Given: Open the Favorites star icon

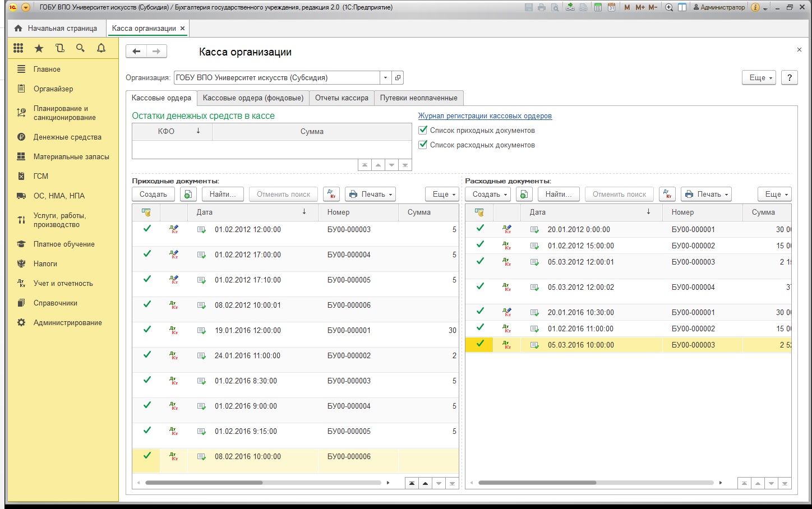Looking at the screenshot, I should pyautogui.click(x=39, y=48).
